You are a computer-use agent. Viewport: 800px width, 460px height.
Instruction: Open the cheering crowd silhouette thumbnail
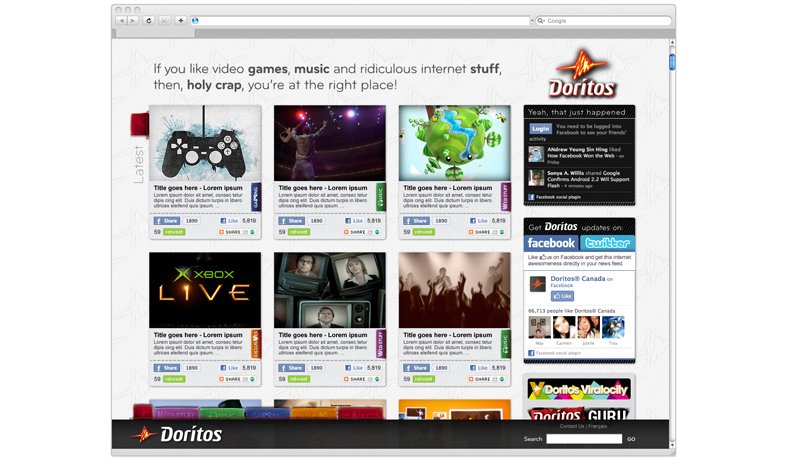point(455,290)
